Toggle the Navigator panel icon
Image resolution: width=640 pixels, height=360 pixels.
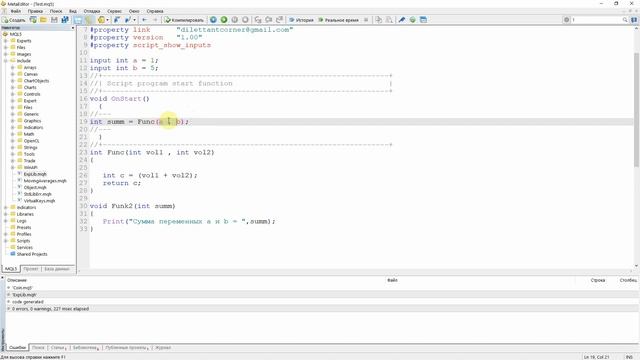(78, 20)
